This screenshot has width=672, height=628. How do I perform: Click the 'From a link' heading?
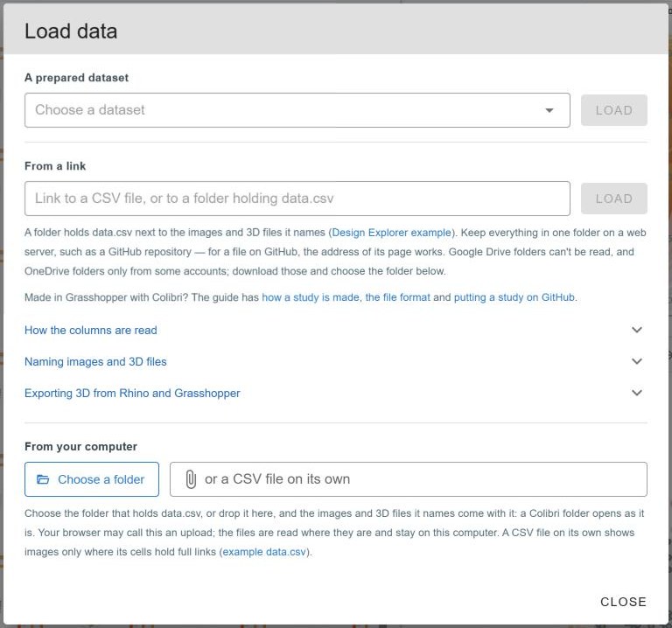point(55,166)
